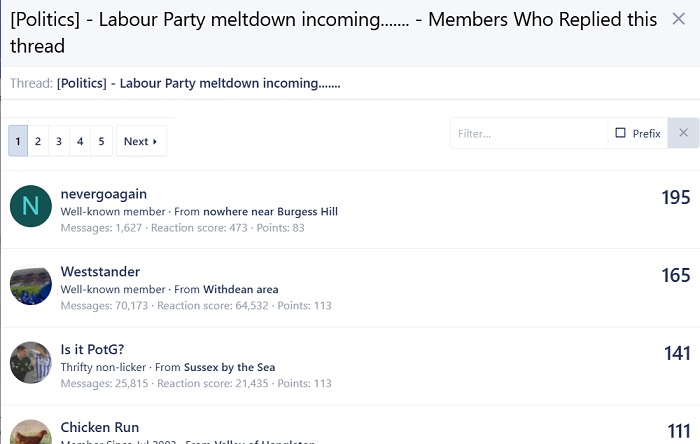Viewport: 700px width, 444px height.
Task: Clear the filter with the X button
Action: (683, 133)
